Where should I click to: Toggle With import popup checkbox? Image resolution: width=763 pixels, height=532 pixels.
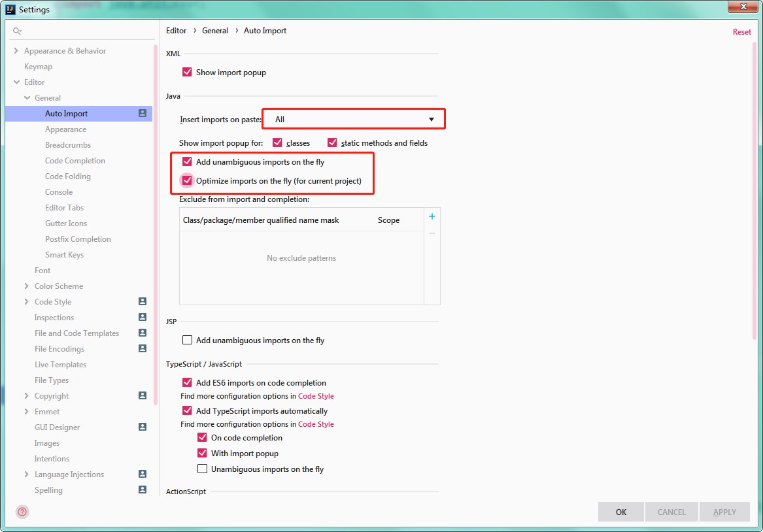point(202,453)
